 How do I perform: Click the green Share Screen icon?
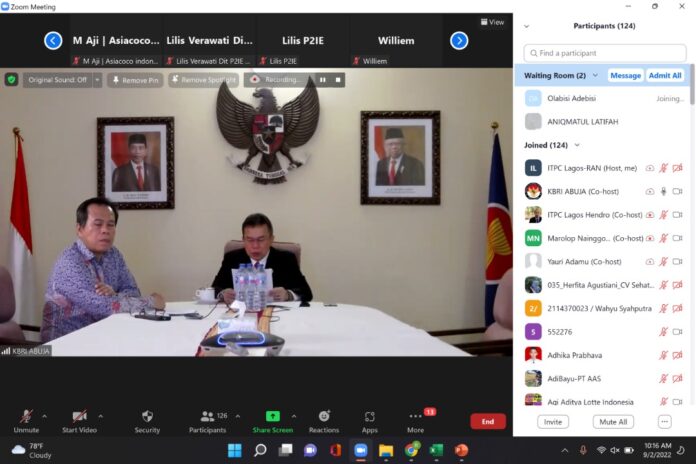tap(273, 416)
